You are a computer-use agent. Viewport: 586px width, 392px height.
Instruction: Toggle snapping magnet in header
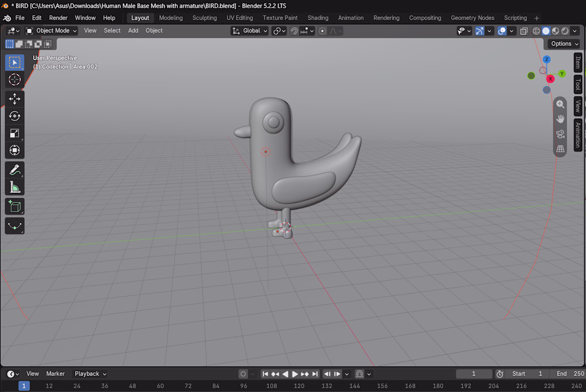pos(294,31)
